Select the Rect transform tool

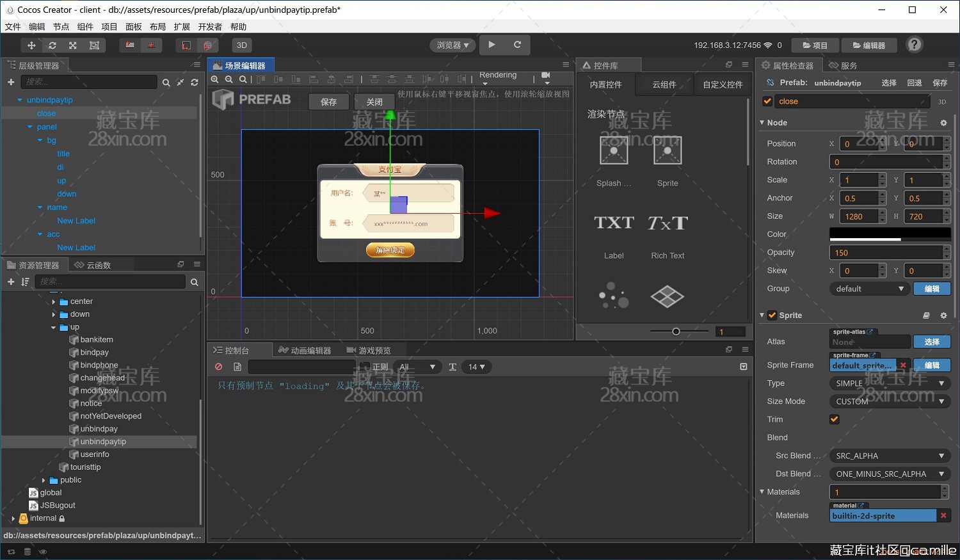tap(94, 45)
